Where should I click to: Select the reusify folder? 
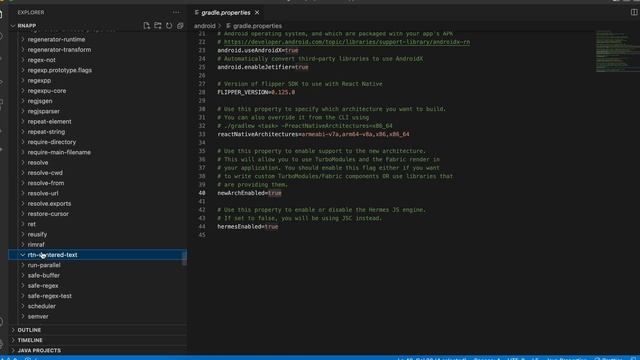(37, 234)
